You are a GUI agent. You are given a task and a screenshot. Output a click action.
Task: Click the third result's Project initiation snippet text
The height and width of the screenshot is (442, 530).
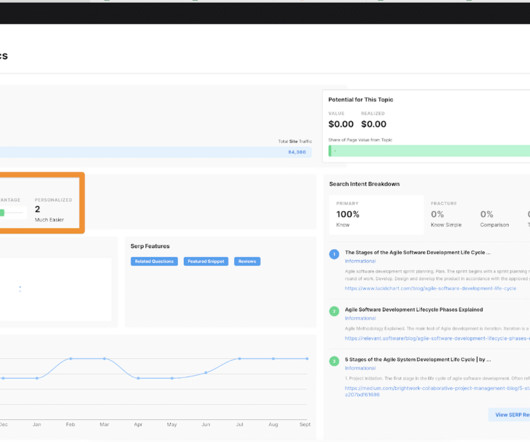437,378
